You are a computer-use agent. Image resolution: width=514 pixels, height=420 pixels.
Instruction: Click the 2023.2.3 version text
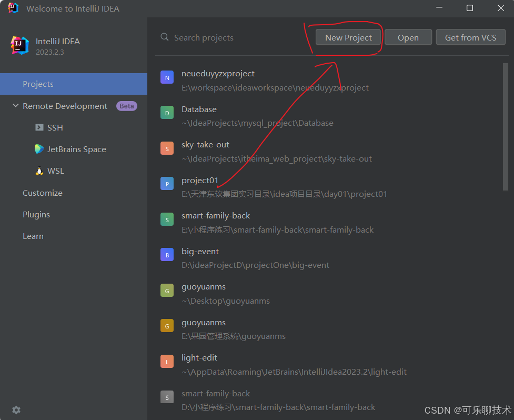pos(50,52)
